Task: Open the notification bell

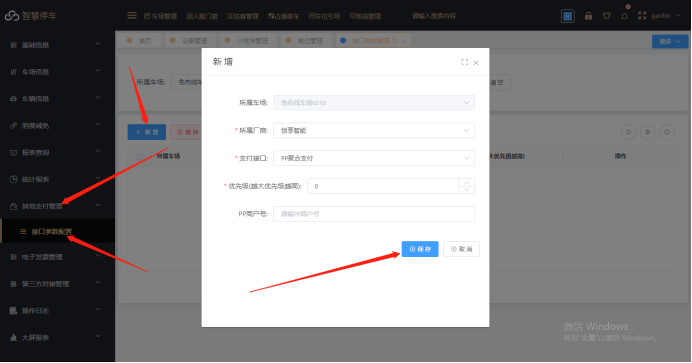Action: 624,16
